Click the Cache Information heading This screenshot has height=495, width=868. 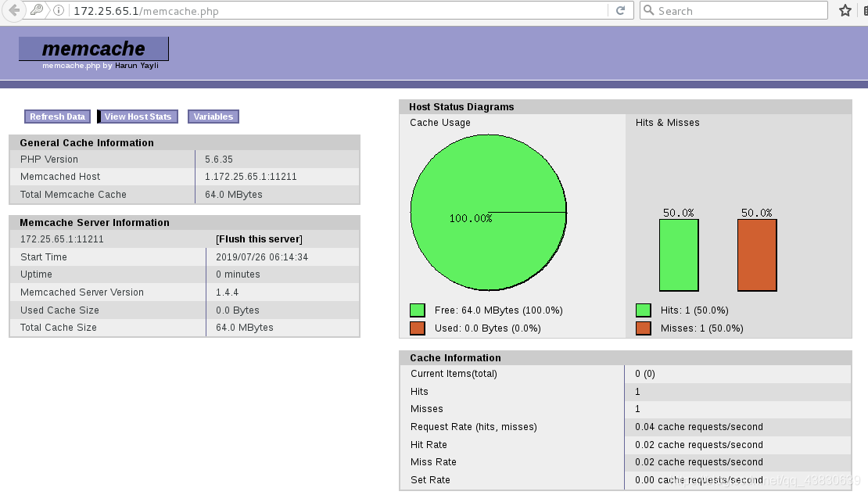(x=456, y=358)
